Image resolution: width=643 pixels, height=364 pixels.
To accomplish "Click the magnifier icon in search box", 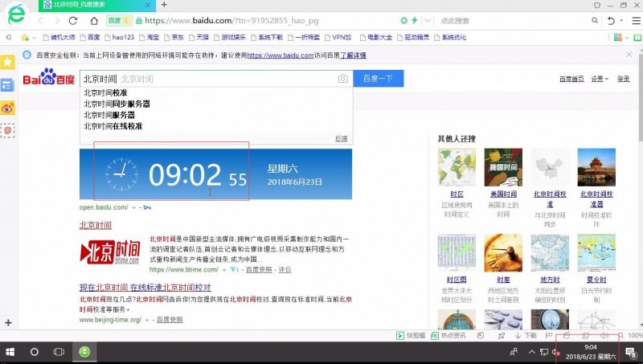I will coord(595,21).
